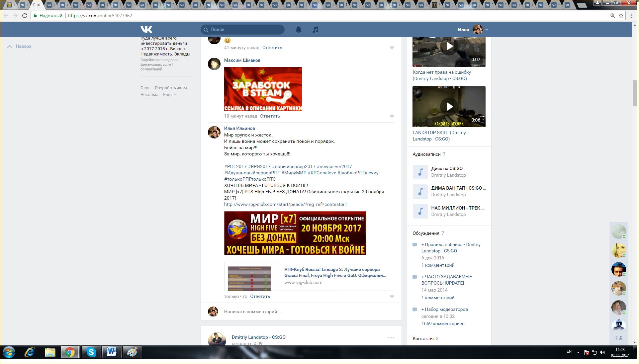Open Набор модераторов discussion
This screenshot has height=364, width=639.
coord(445,310)
